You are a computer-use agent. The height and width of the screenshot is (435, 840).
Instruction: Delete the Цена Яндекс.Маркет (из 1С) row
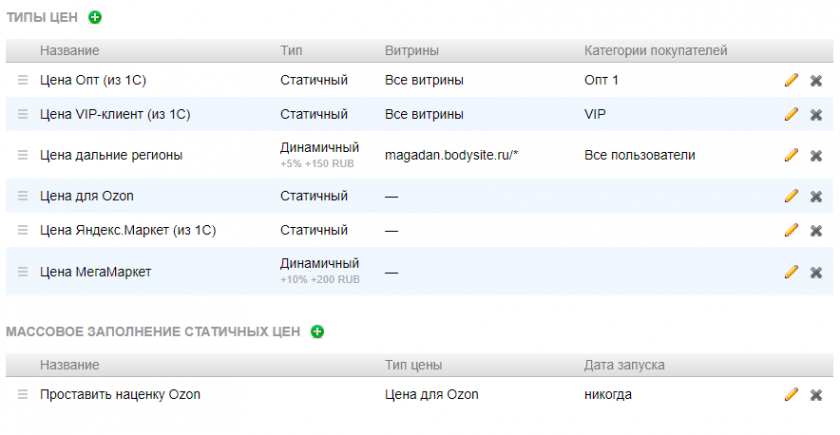pos(816,230)
